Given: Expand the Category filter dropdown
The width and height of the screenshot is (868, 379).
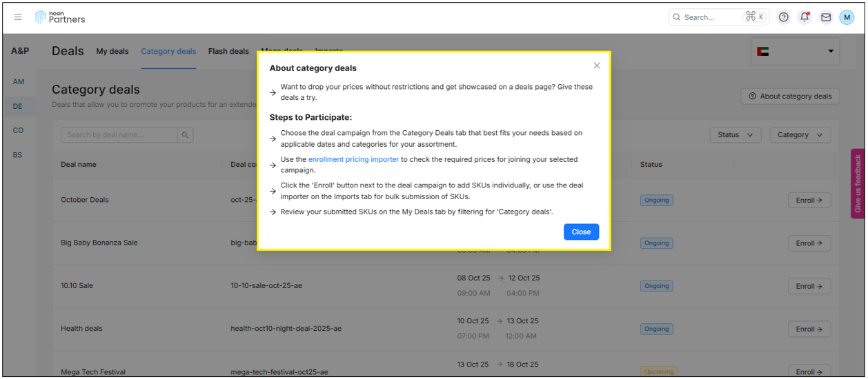Looking at the screenshot, I should pyautogui.click(x=800, y=135).
